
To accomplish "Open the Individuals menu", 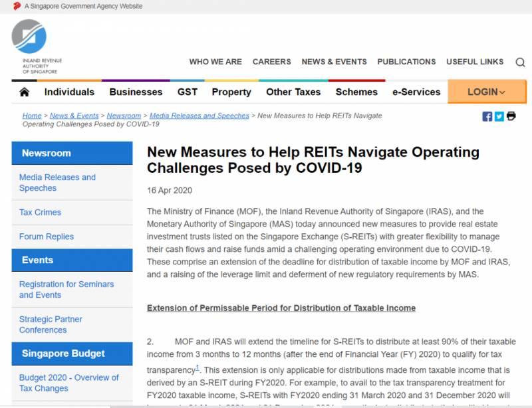I will pos(69,92).
